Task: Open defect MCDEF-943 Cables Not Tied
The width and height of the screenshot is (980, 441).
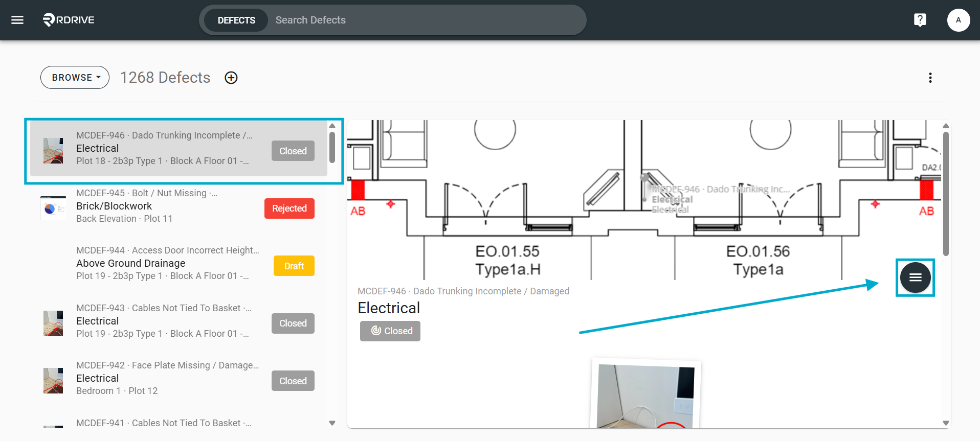Action: coord(179,321)
